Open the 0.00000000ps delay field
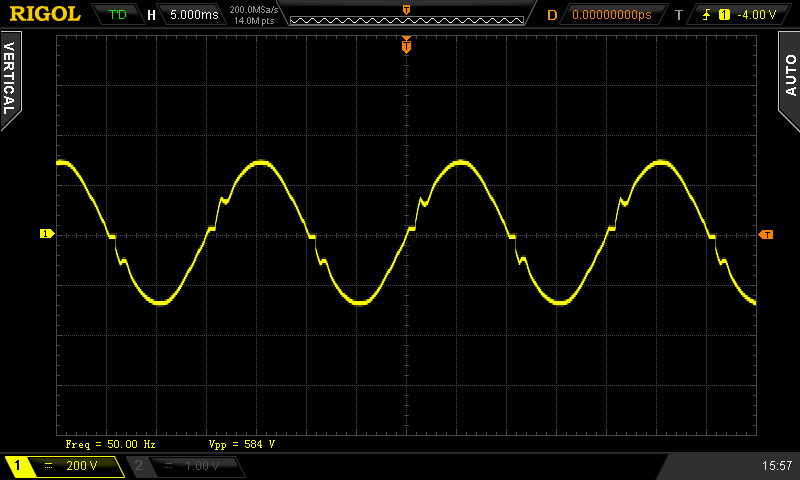Screen dimensions: 800x480 point(611,15)
